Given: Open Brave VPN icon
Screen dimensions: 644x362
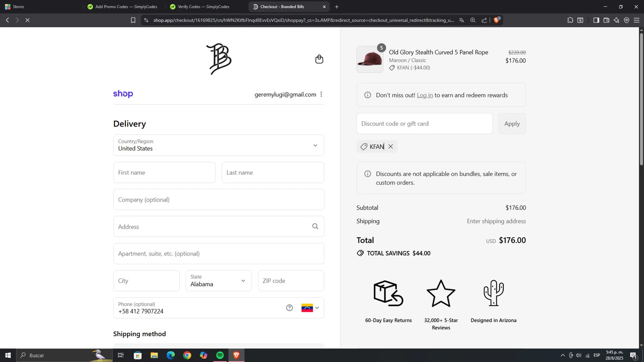Looking at the screenshot, I should tap(627, 20).
